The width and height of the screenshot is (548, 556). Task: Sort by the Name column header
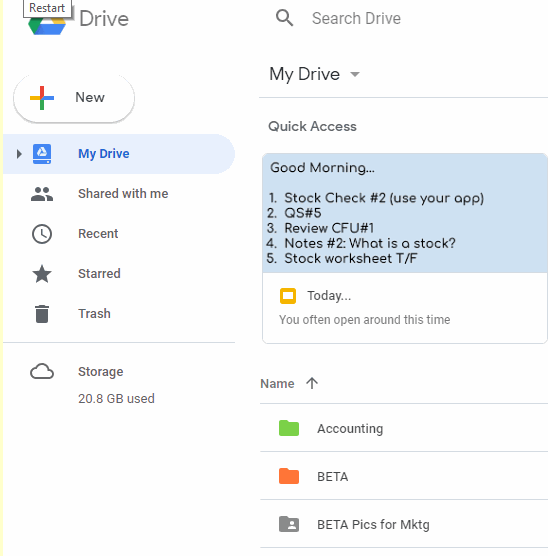click(277, 384)
